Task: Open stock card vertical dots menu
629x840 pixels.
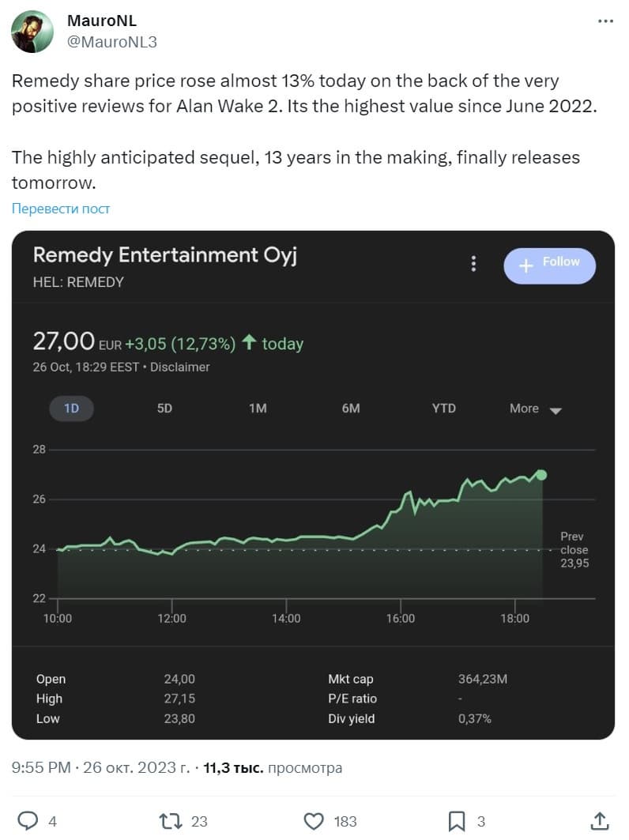Action: (473, 264)
